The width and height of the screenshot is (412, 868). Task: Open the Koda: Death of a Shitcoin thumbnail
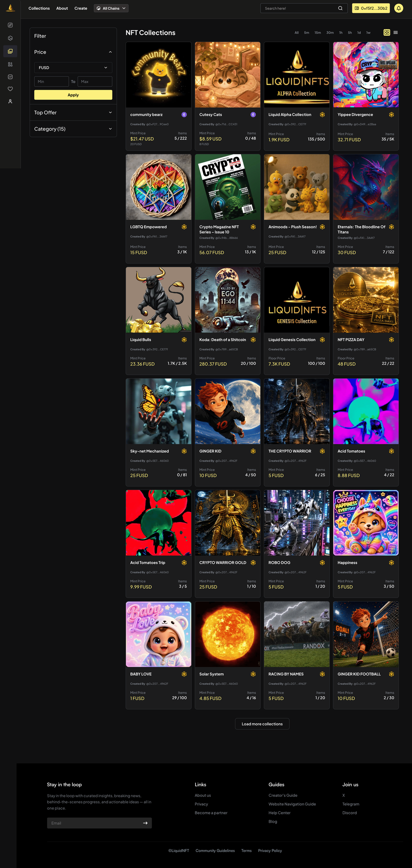(228, 300)
